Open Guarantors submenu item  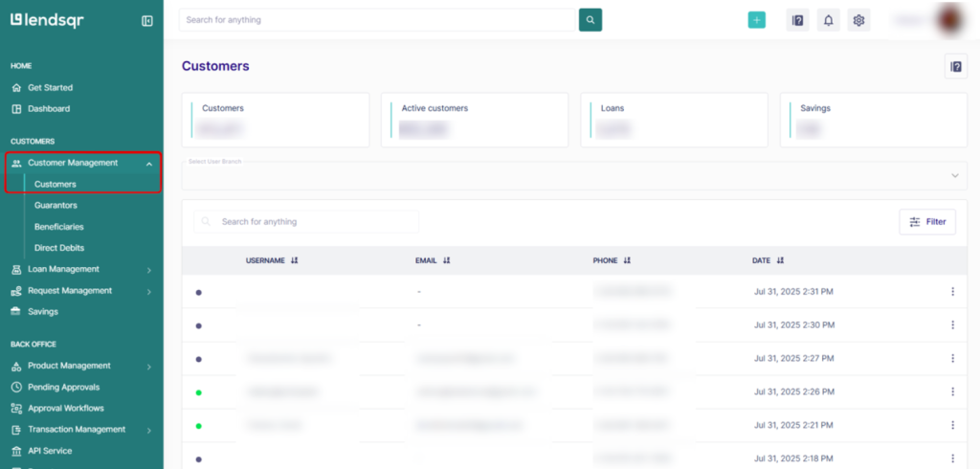(x=56, y=205)
